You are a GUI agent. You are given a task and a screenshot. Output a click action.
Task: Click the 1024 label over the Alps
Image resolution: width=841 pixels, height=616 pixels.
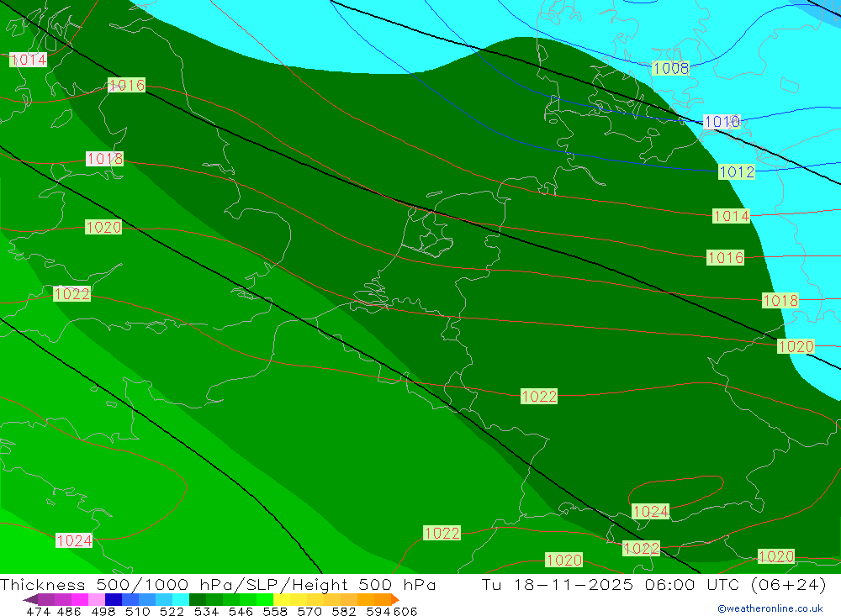[x=651, y=512]
